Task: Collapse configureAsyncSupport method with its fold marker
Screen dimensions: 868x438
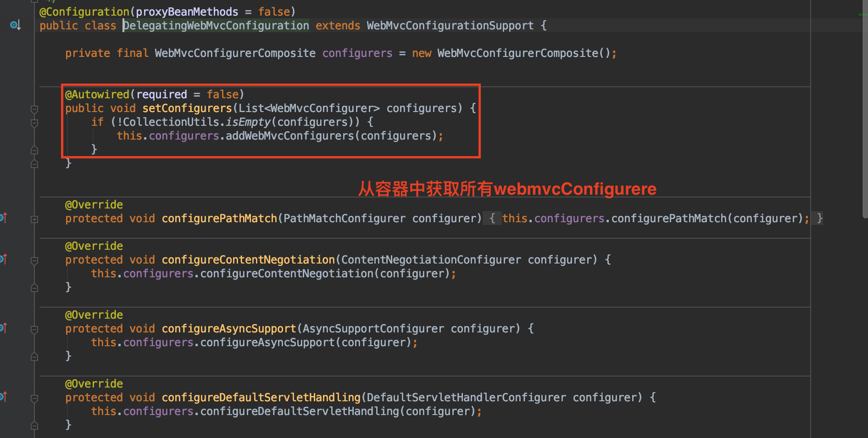Action: pyautogui.click(x=34, y=330)
